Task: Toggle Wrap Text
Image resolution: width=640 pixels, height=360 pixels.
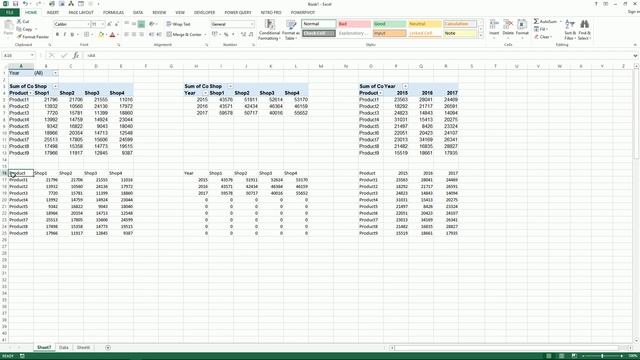Action: pyautogui.click(x=178, y=24)
